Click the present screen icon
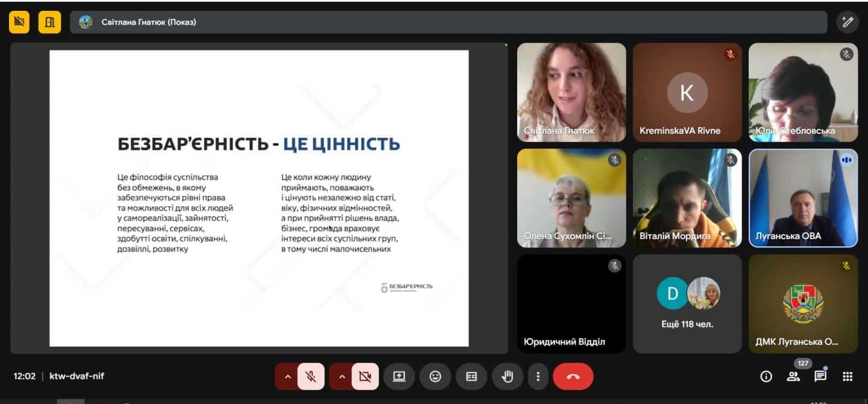 click(x=399, y=377)
